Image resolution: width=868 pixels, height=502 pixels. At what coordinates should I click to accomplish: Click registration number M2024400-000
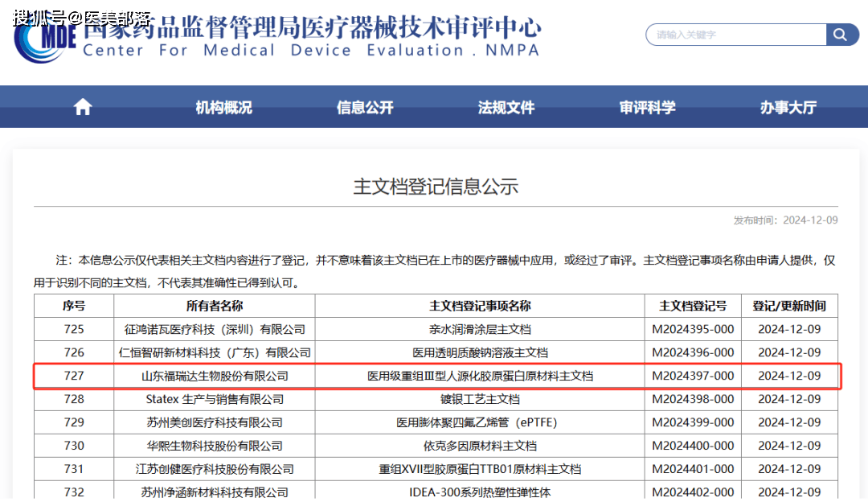693,446
